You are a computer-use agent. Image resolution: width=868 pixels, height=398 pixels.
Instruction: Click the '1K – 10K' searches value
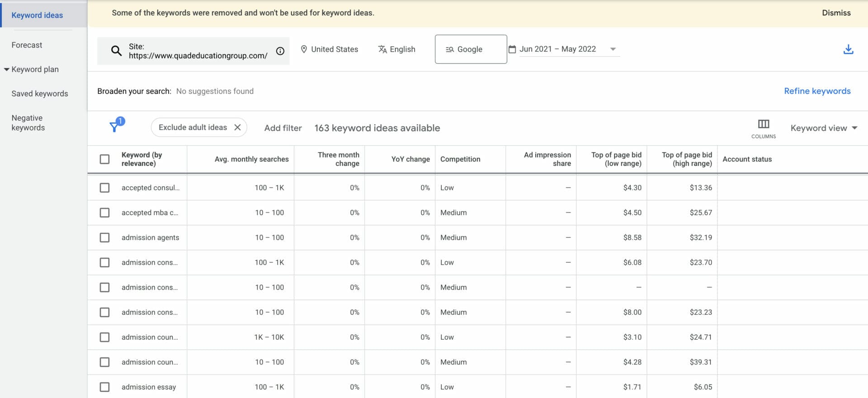tap(269, 337)
